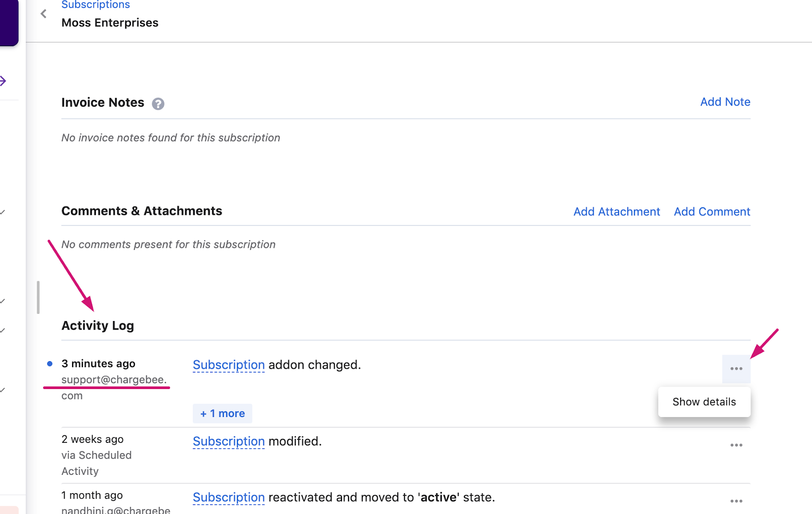Expand the + 1 more activity details
Viewport: 812px width, 514px height.
coord(222,413)
